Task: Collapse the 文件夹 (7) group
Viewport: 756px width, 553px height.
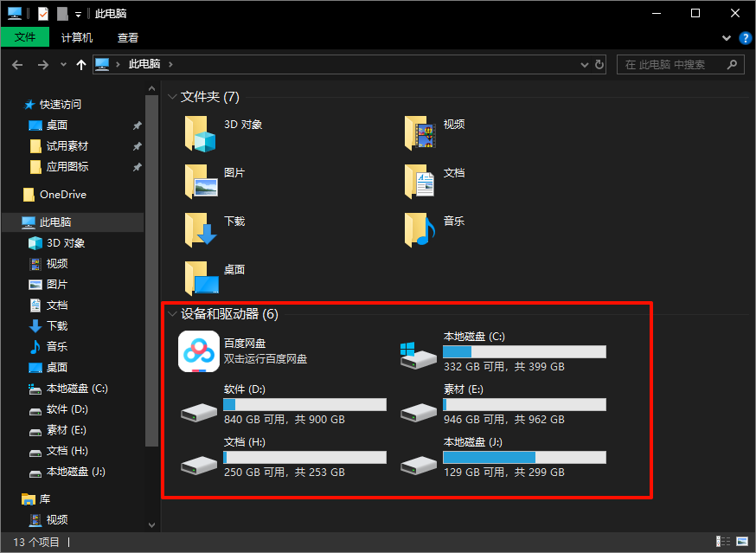Action: [x=172, y=97]
